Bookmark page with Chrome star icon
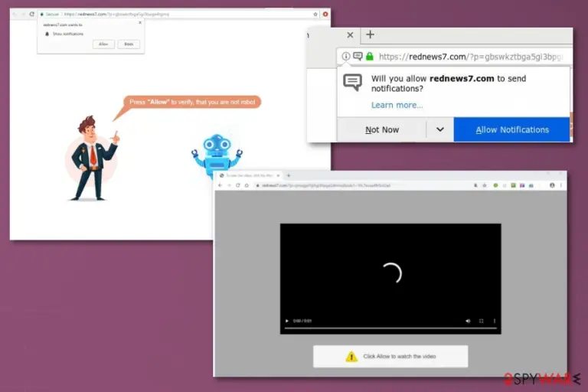588x392 pixels. tap(315, 15)
